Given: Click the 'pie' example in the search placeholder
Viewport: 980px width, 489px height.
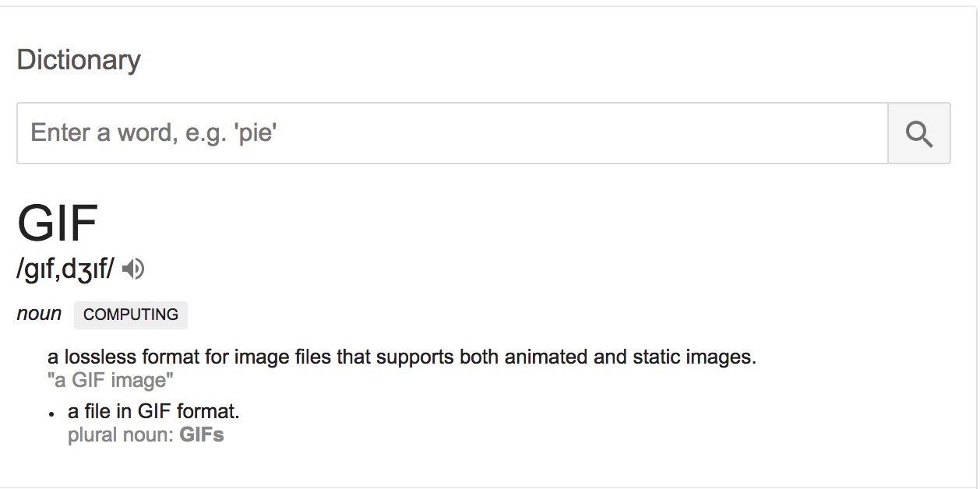Looking at the screenshot, I should 257,133.
